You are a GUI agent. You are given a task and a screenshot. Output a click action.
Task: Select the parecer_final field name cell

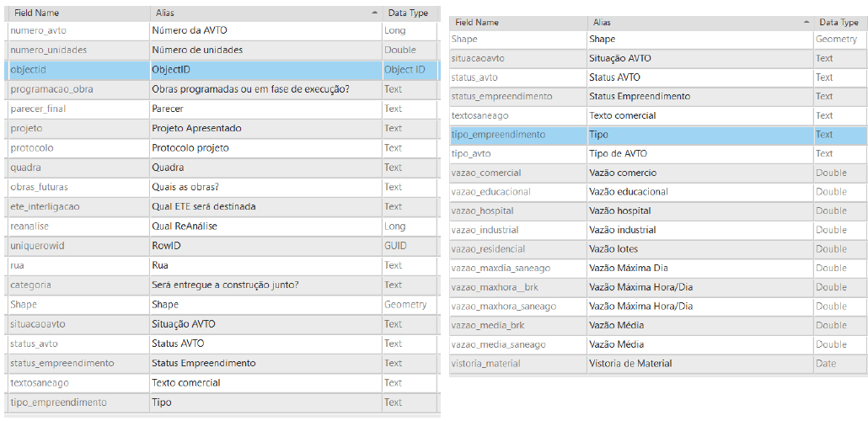pos(78,109)
